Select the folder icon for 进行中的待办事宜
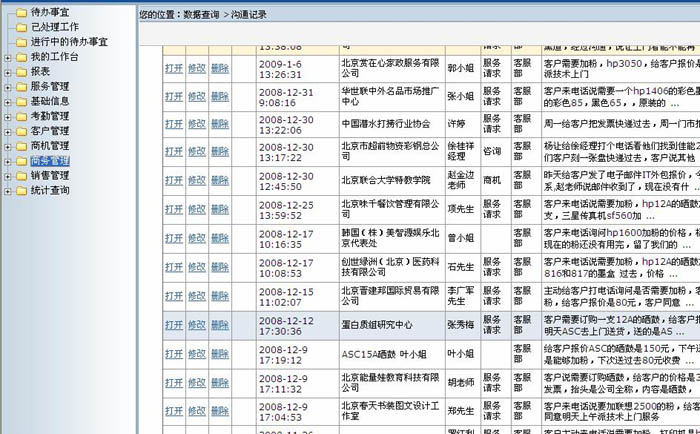The image size is (700, 434). tap(21, 42)
